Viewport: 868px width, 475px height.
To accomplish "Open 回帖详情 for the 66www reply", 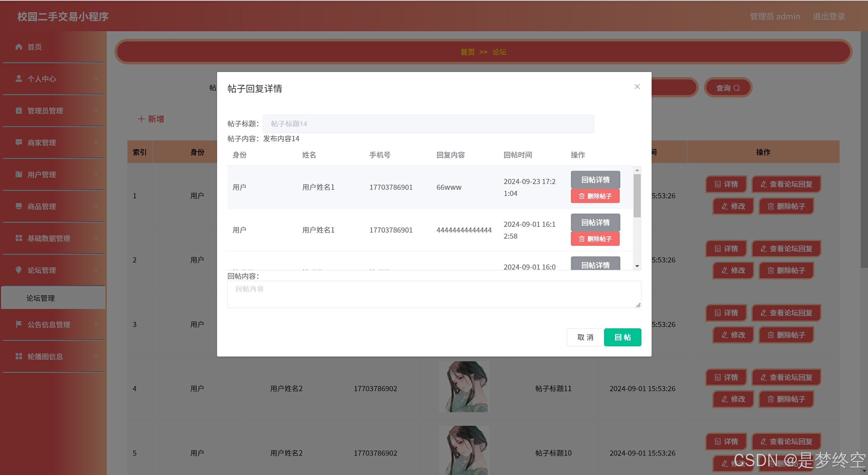I will pos(595,180).
